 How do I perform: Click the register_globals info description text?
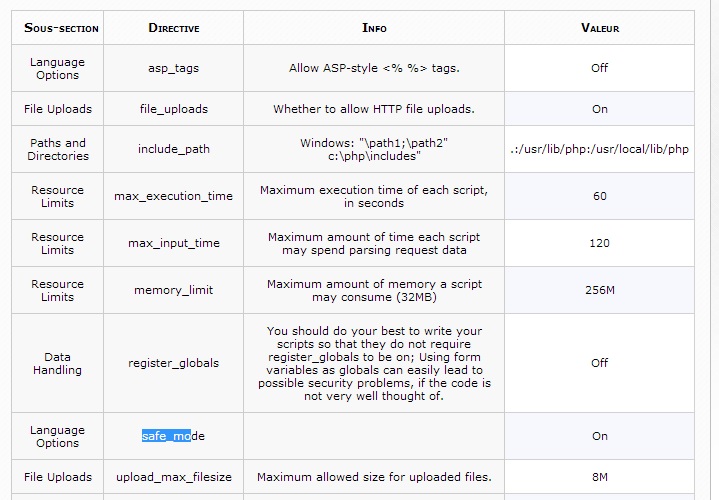374,363
